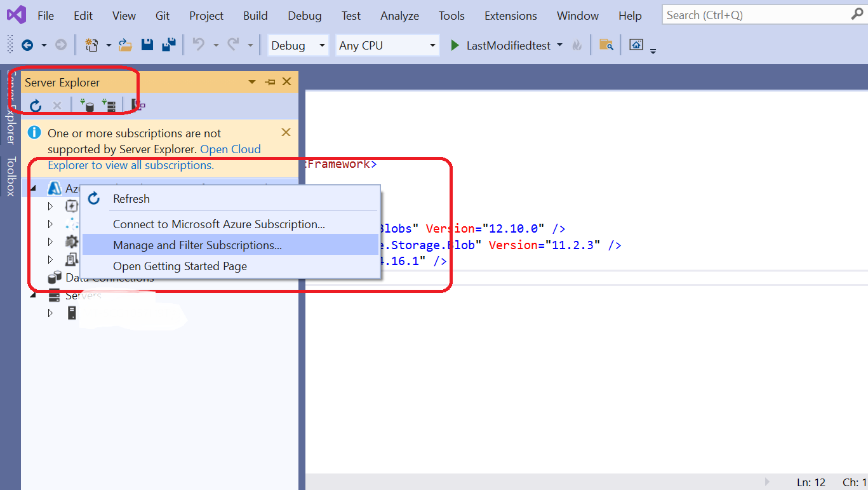Image resolution: width=868 pixels, height=490 pixels.
Task: Open the Navigate Backward history dropdown arrow
Action: pyautogui.click(x=44, y=45)
